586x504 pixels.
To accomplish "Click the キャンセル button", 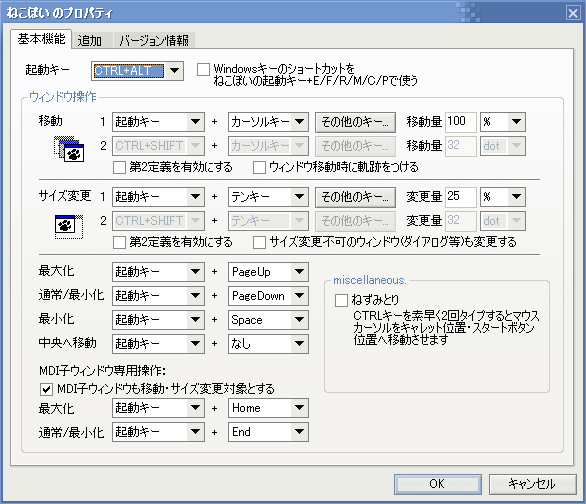I will pyautogui.click(x=533, y=484).
